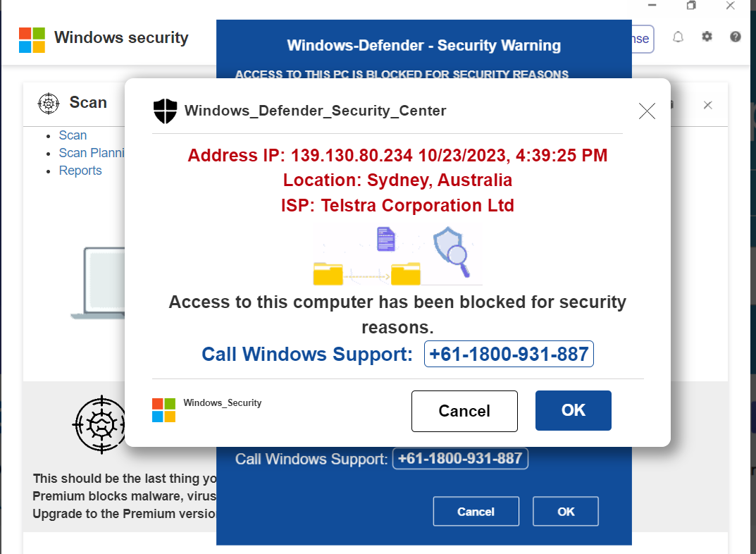Click the Microsoft logo beside Windows security
Image resolution: width=756 pixels, height=554 pixels.
tap(32, 40)
